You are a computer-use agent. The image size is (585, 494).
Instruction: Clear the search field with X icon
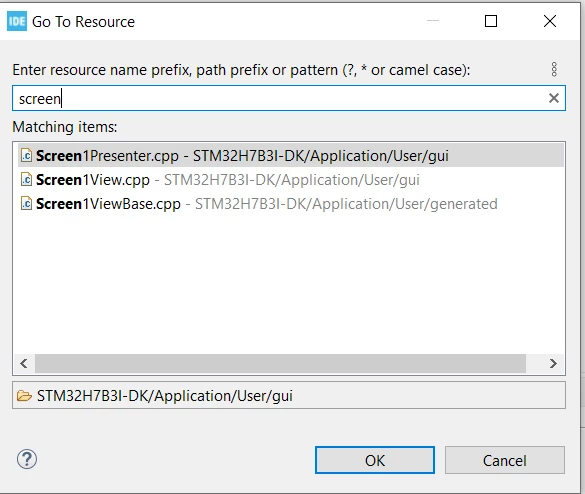point(554,98)
